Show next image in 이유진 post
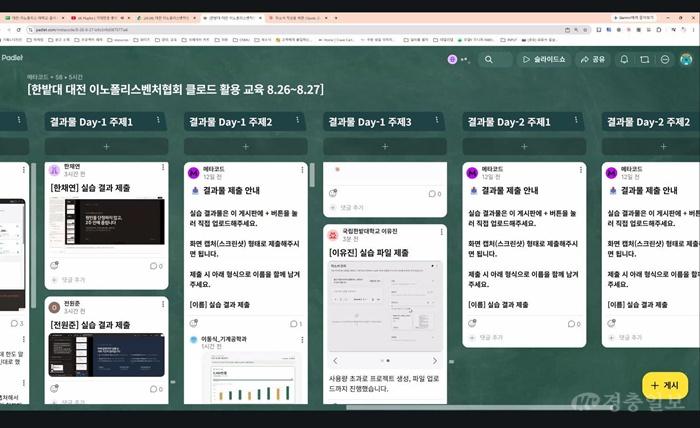Screen dimensions: 700x428 pos(435,361)
